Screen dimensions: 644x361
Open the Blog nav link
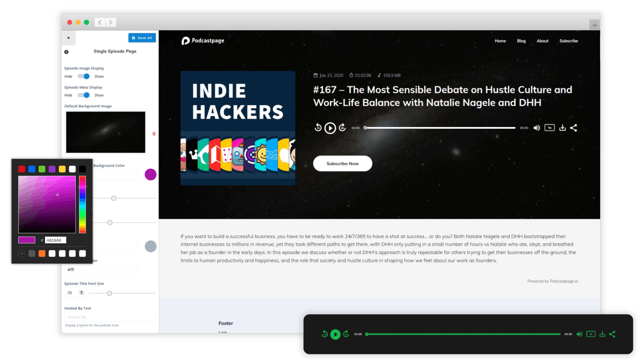pyautogui.click(x=521, y=41)
